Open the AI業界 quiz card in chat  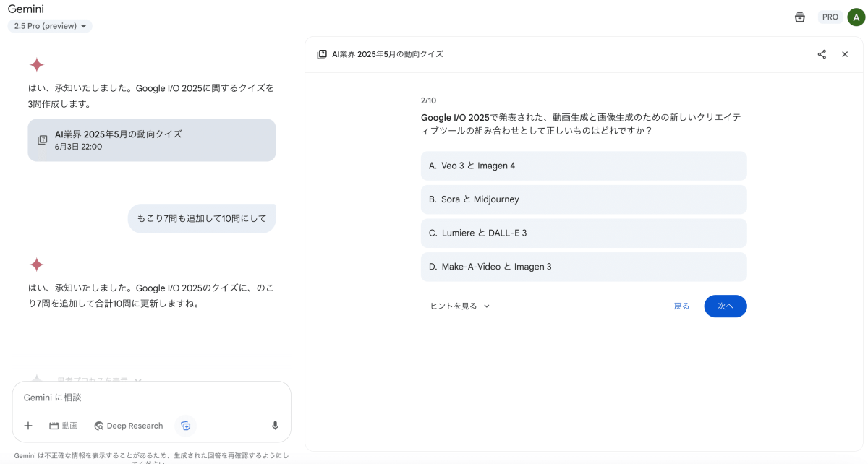151,140
